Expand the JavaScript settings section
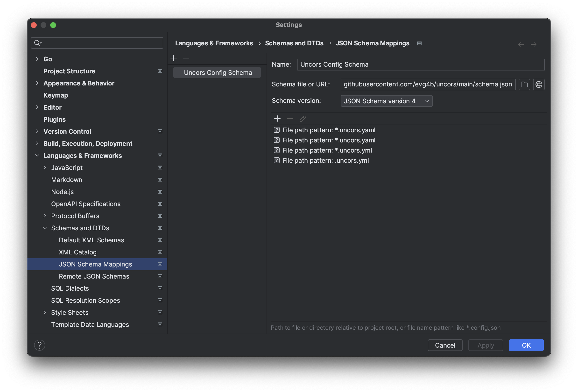578x392 pixels. click(x=45, y=167)
